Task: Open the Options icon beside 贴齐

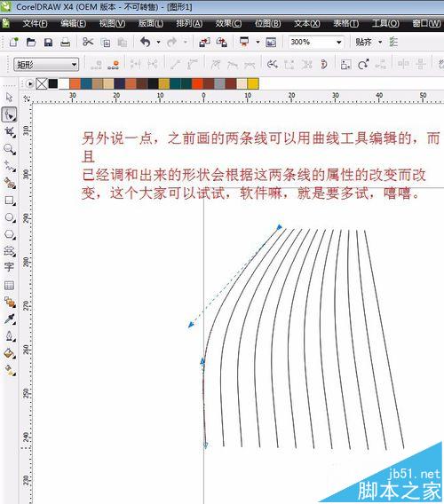Action: pos(393,42)
